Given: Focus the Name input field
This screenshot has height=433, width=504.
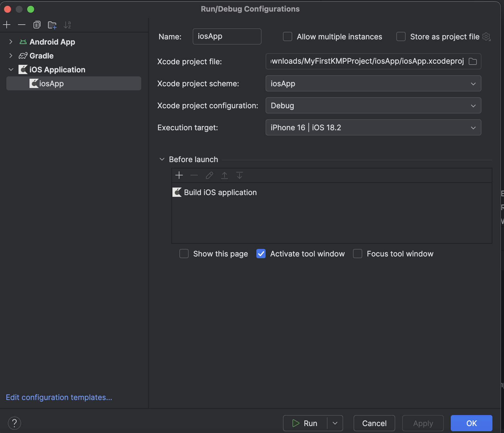Looking at the screenshot, I should point(227,36).
